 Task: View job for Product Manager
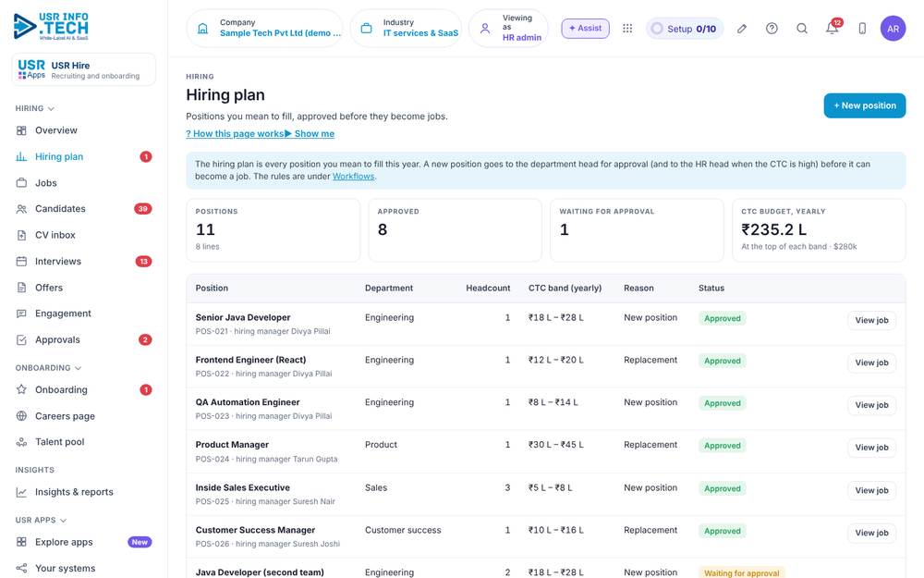871,448
